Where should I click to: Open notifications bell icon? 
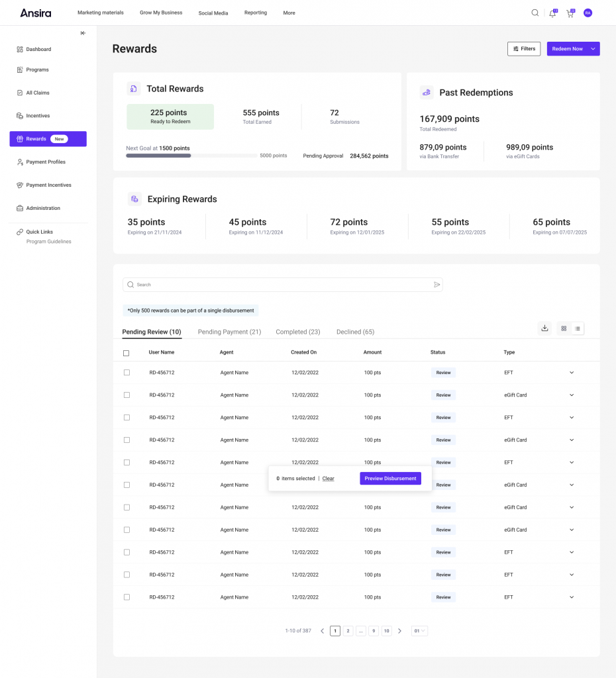coord(553,13)
